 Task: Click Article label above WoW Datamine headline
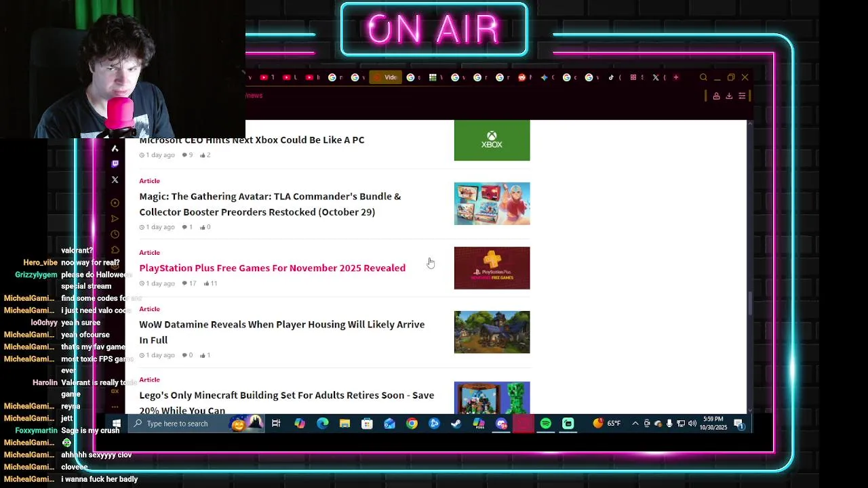149,309
